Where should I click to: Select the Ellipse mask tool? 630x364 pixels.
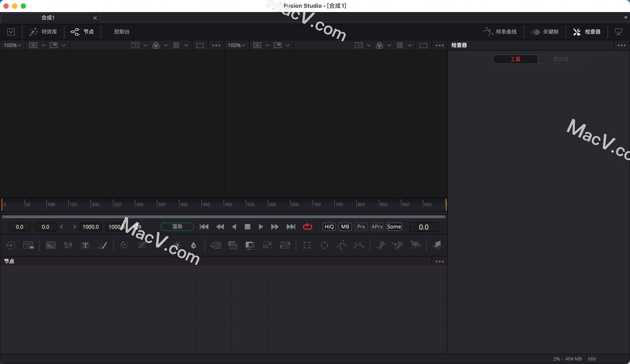click(325, 245)
